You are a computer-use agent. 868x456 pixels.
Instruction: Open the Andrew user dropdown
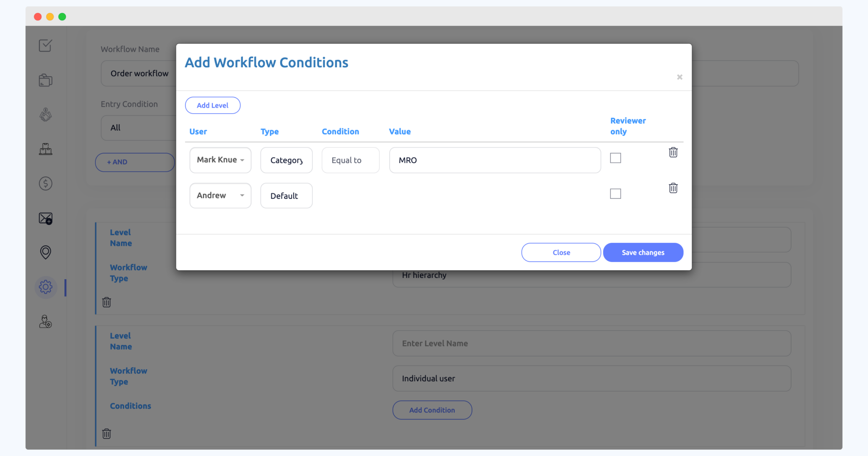click(220, 195)
